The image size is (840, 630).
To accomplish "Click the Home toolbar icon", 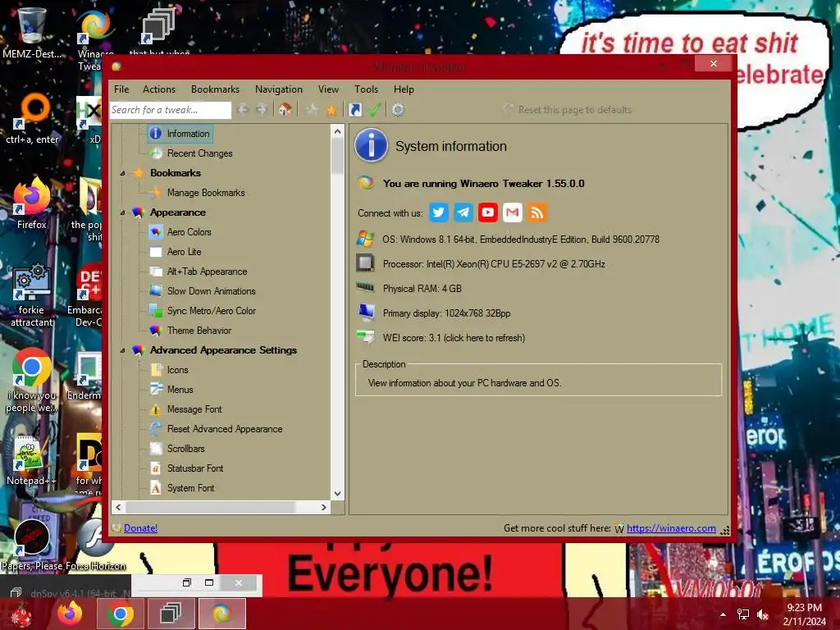I will (x=285, y=110).
